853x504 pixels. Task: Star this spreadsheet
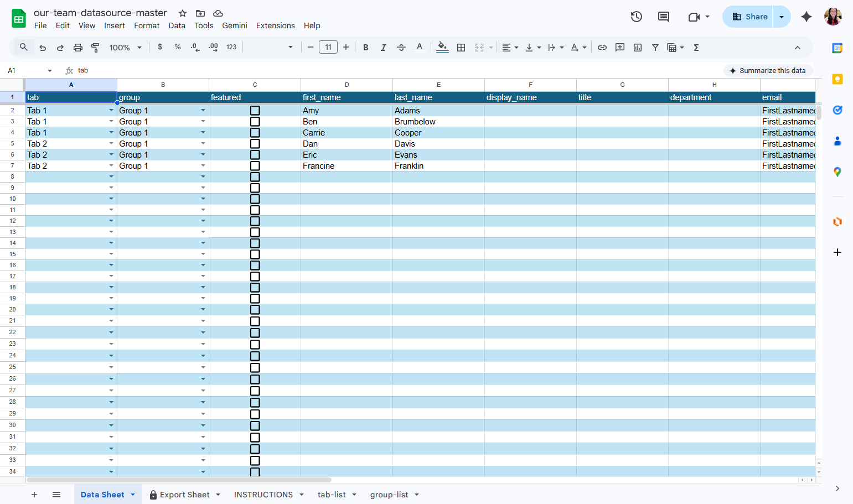[183, 13]
